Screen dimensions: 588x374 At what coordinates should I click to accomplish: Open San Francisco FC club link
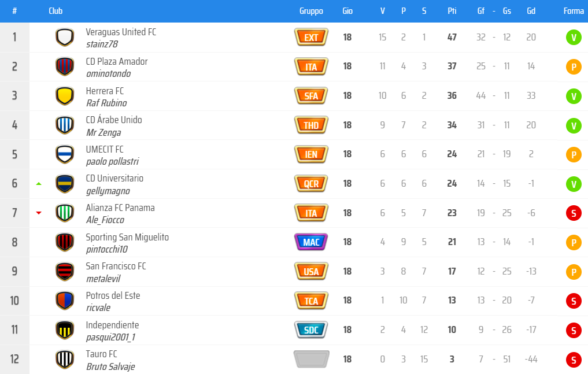116,266
